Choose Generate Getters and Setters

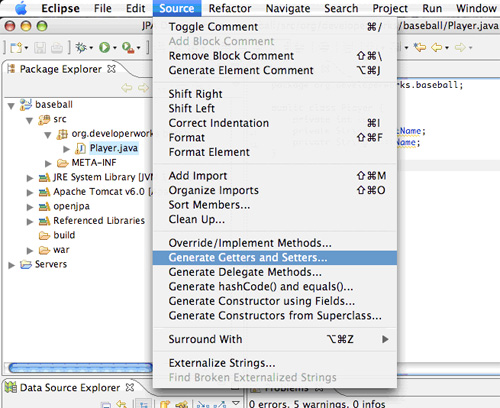(x=275, y=258)
